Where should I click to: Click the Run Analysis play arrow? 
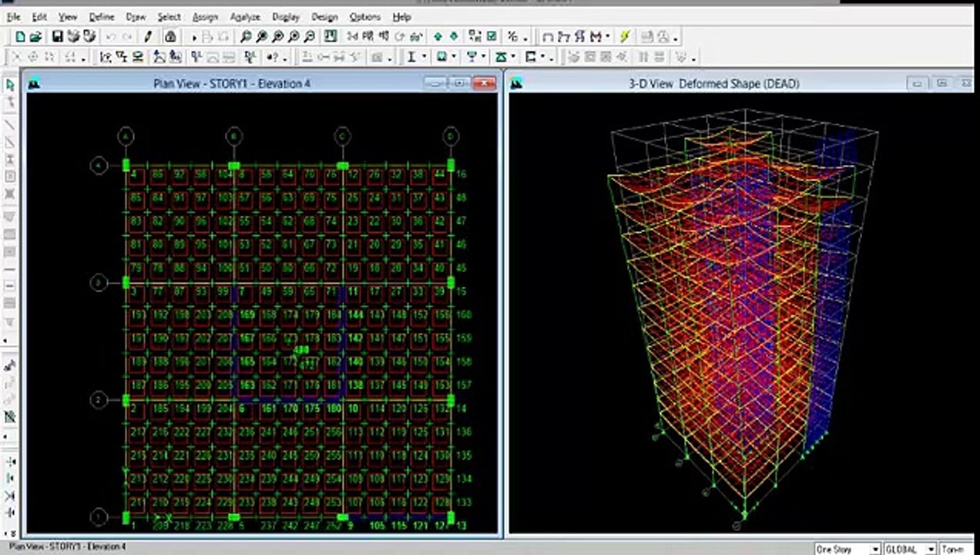pos(194,36)
